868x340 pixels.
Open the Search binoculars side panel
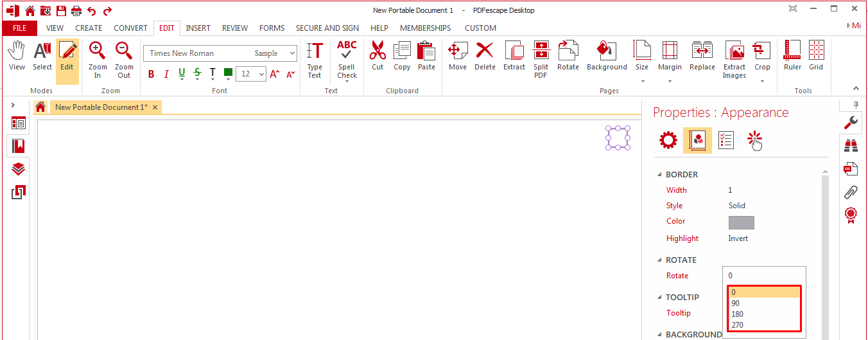pyautogui.click(x=851, y=146)
